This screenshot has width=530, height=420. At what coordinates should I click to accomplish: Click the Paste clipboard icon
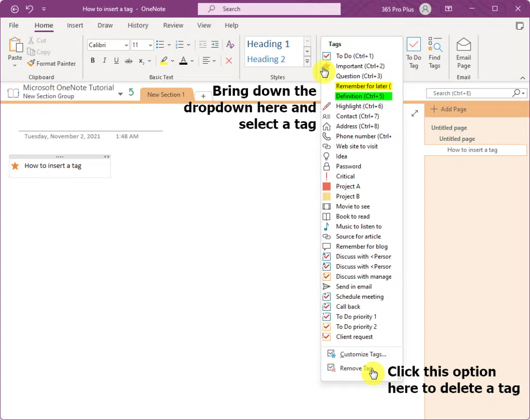[x=15, y=45]
